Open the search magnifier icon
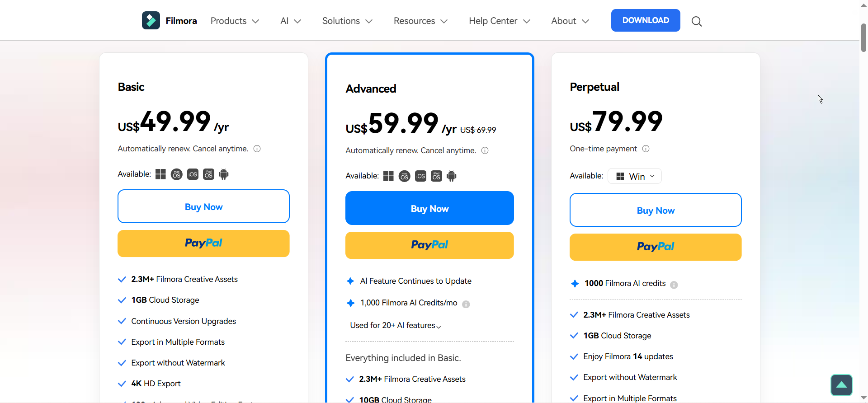Viewport: 868px width, 403px height. [697, 21]
